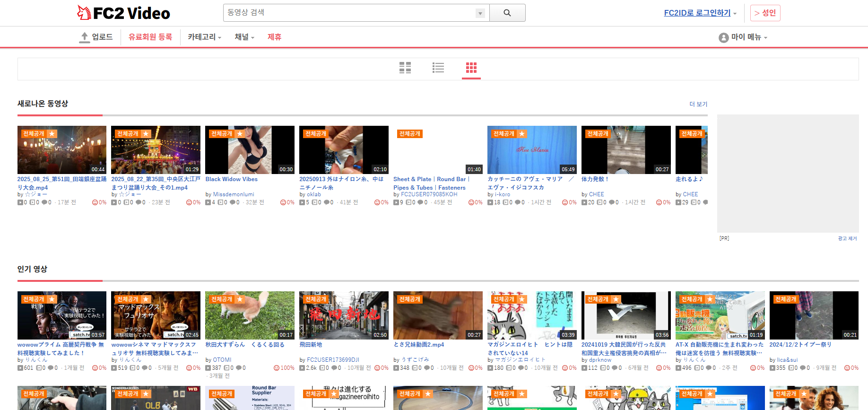Click uploader FC2USER079085KOH
This screenshot has height=410, width=868.
click(429, 194)
